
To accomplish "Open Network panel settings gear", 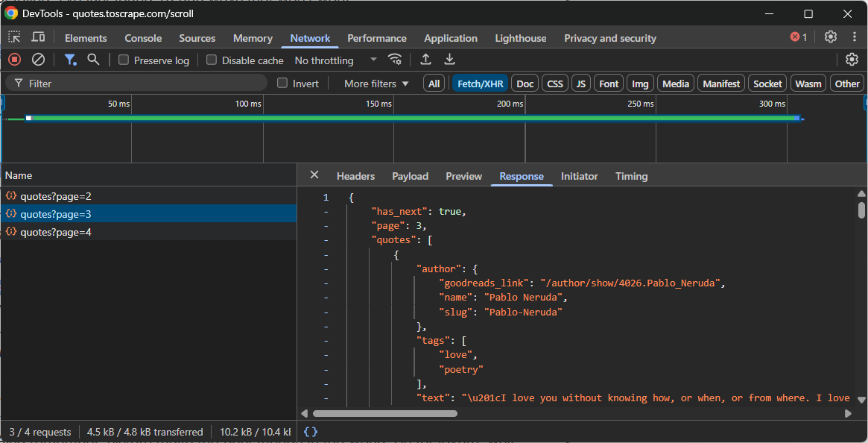I will pos(852,60).
